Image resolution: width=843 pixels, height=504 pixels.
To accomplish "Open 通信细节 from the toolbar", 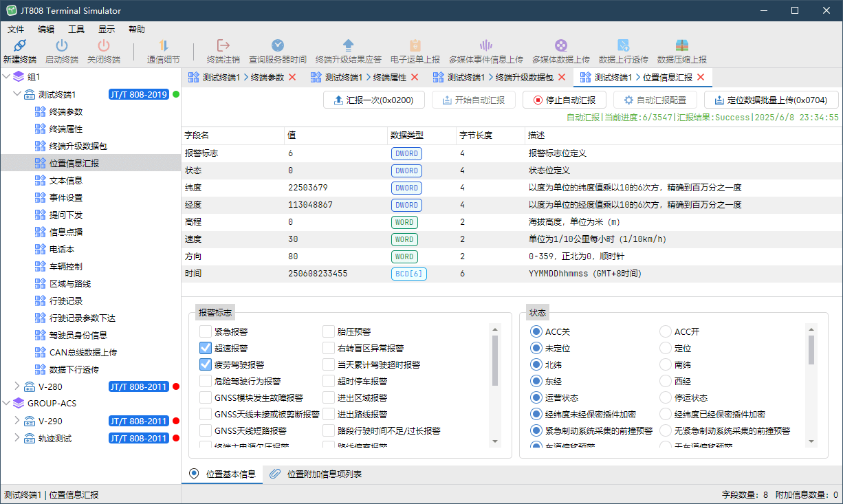I will tap(164, 46).
